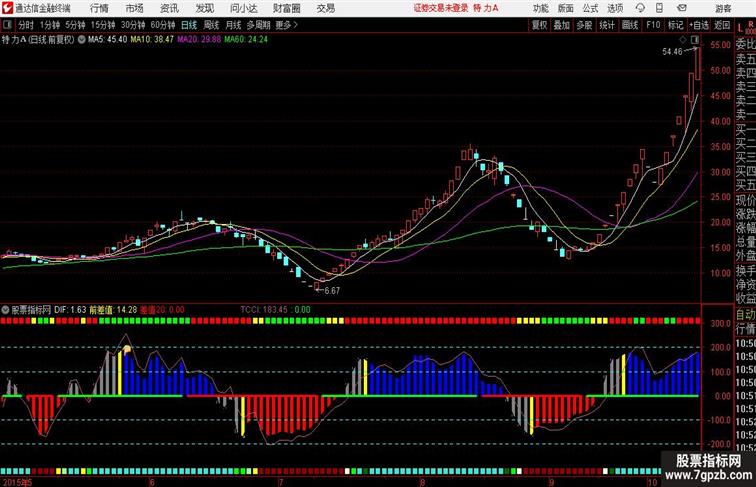756x487 pixels.
Task: Open the 问小达 menu
Action: [x=243, y=8]
